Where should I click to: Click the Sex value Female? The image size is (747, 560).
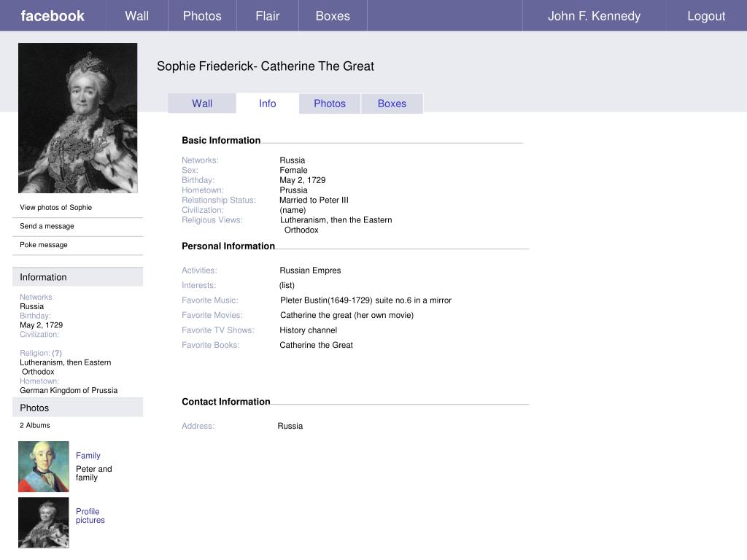pyautogui.click(x=293, y=170)
